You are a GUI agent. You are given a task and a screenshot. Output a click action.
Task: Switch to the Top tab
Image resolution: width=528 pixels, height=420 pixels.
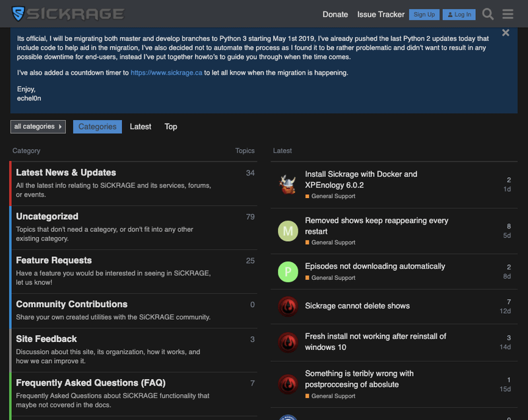click(171, 127)
